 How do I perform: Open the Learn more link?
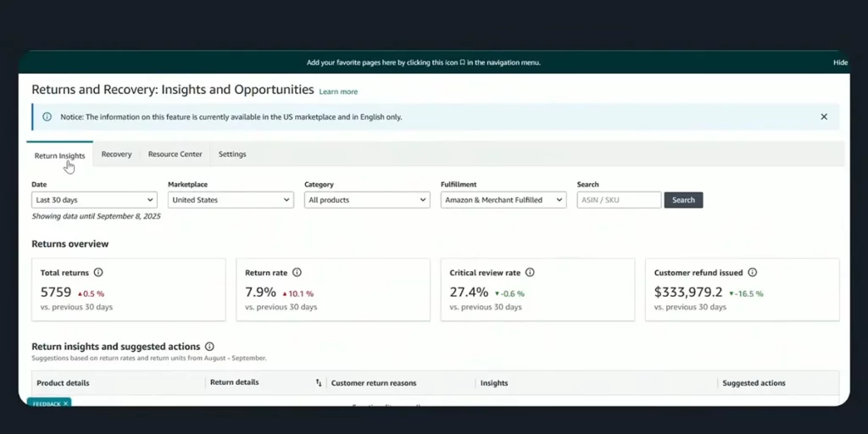pyautogui.click(x=338, y=92)
